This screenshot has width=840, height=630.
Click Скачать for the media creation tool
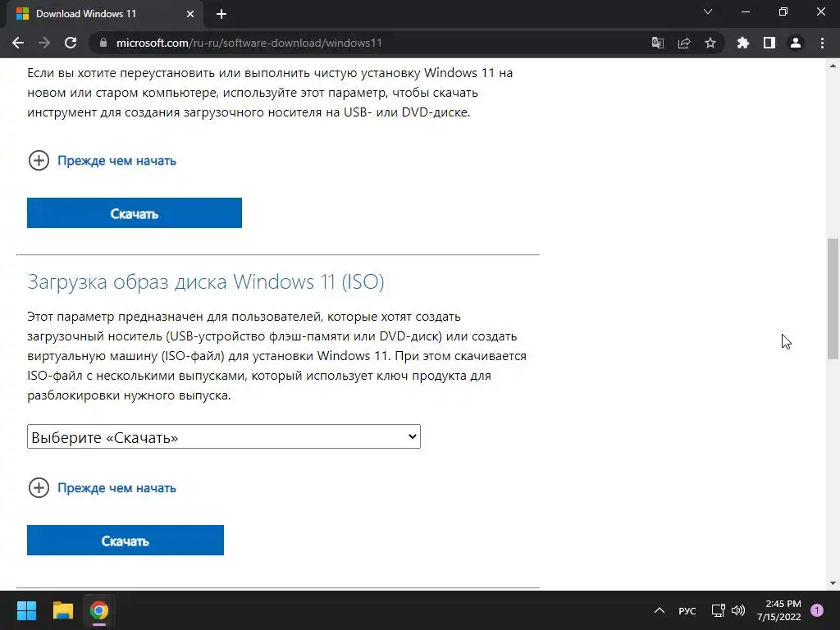135,212
